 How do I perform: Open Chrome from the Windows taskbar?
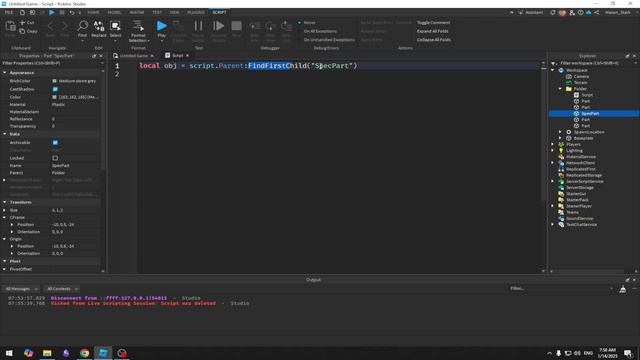point(84,353)
